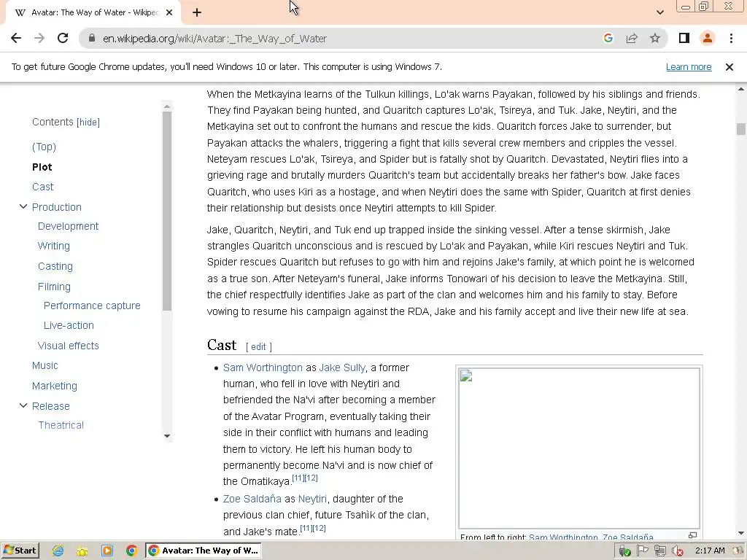Open the clock showing 2:17 AM

pos(710,551)
